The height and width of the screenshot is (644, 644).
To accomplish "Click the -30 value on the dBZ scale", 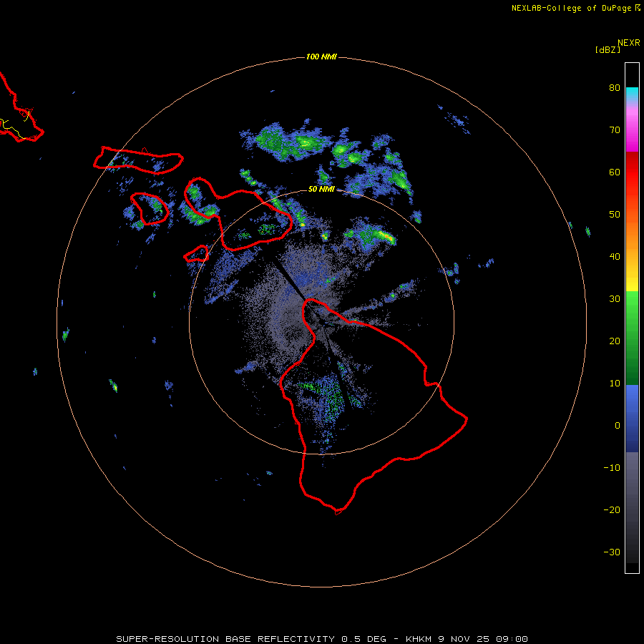I will click(x=612, y=552).
